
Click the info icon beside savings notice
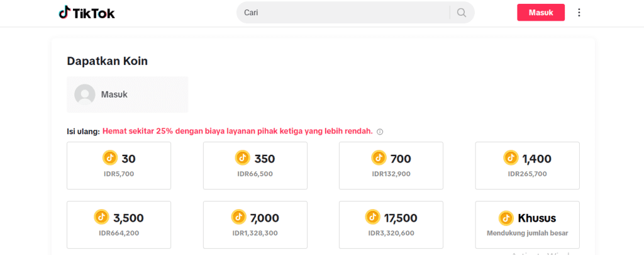pyautogui.click(x=380, y=132)
